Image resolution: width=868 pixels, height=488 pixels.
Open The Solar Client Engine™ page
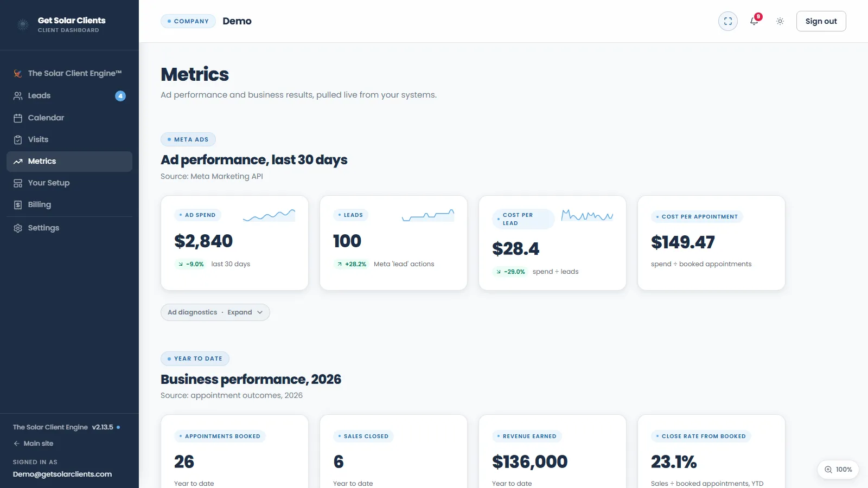pos(69,74)
